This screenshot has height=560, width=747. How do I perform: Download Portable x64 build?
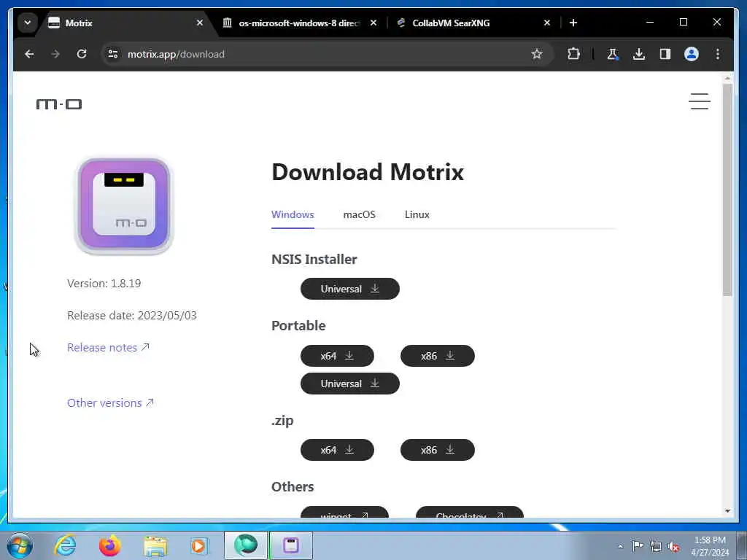click(337, 356)
